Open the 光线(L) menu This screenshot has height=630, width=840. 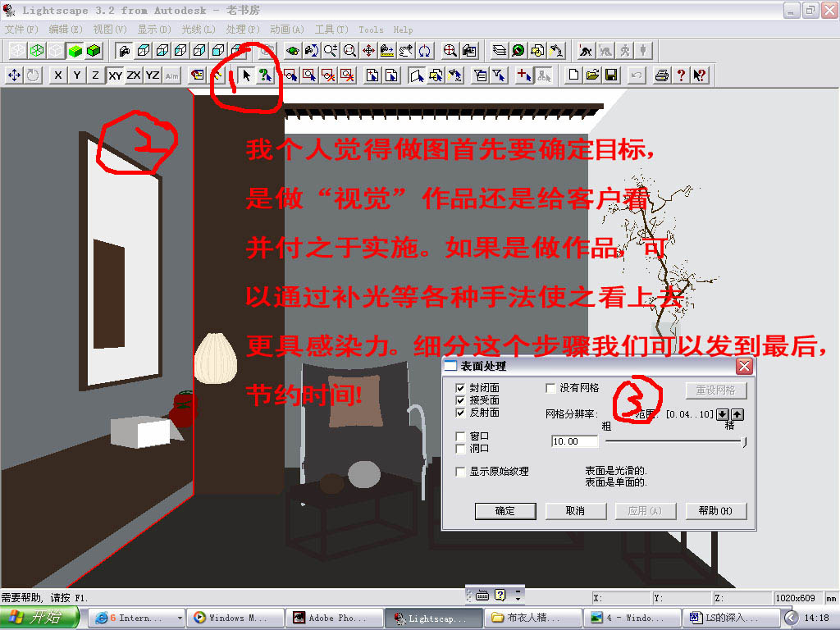click(199, 30)
